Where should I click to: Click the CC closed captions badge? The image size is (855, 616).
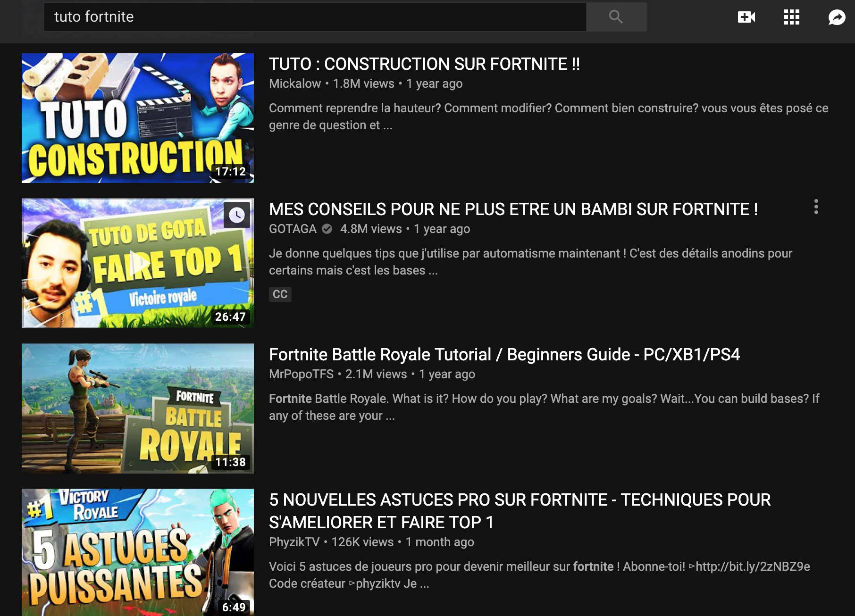pos(280,294)
